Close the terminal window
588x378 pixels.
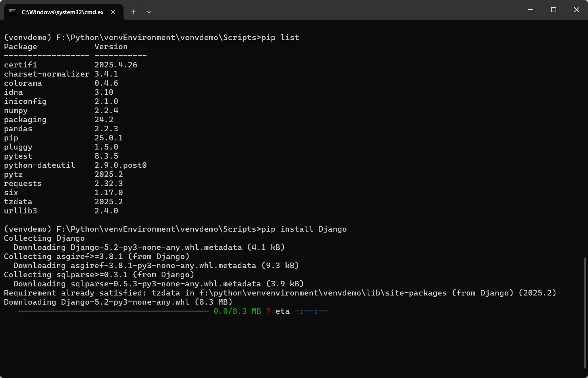(576, 10)
